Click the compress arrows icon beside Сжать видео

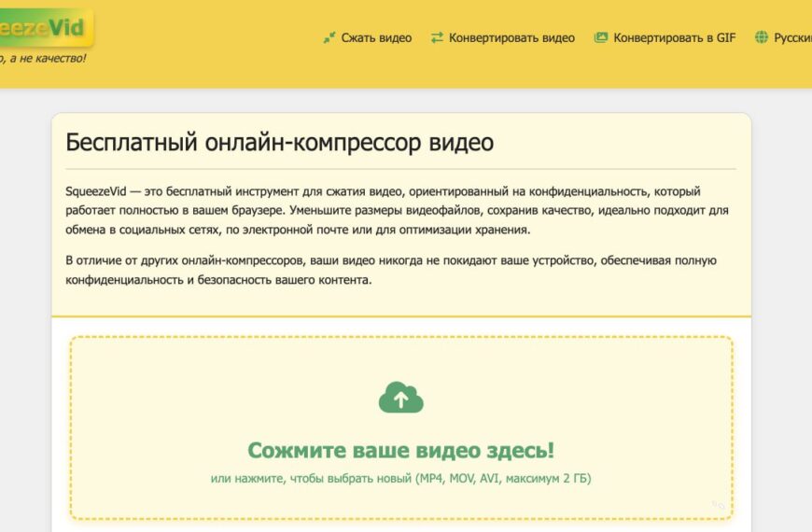(329, 38)
